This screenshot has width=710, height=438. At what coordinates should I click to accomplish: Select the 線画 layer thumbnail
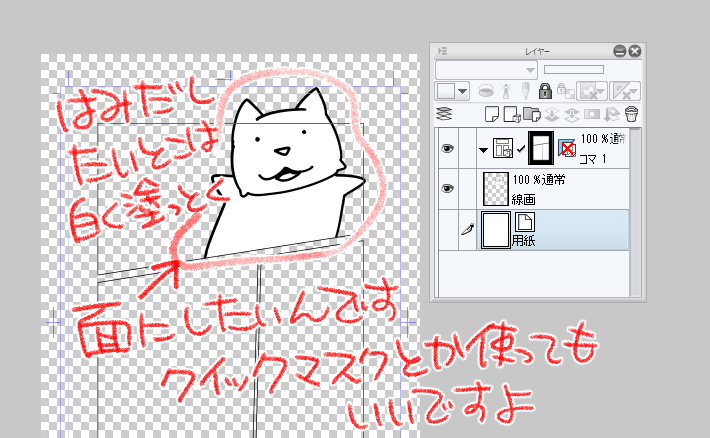496,188
